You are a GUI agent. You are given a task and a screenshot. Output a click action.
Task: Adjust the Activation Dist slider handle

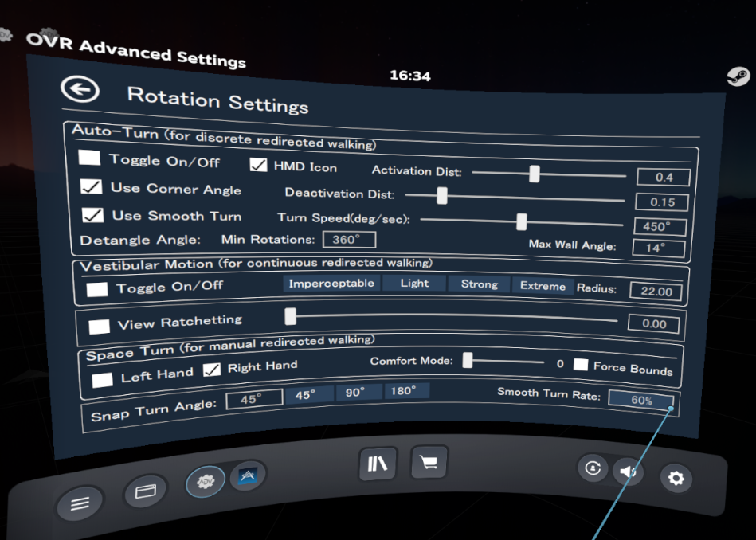(535, 174)
